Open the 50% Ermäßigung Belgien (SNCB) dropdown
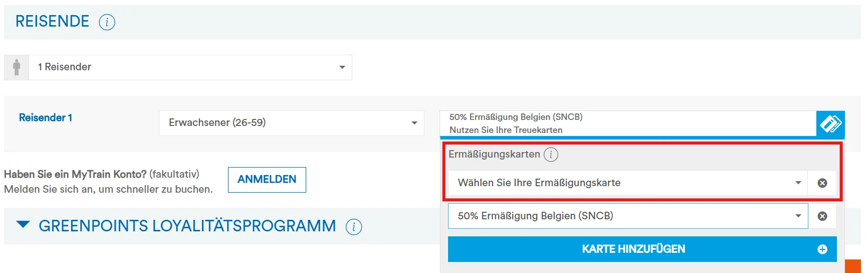 (x=627, y=216)
